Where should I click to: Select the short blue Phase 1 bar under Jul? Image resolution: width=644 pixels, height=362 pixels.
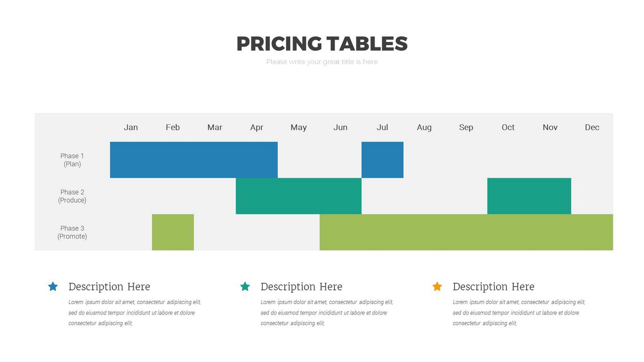(382, 160)
